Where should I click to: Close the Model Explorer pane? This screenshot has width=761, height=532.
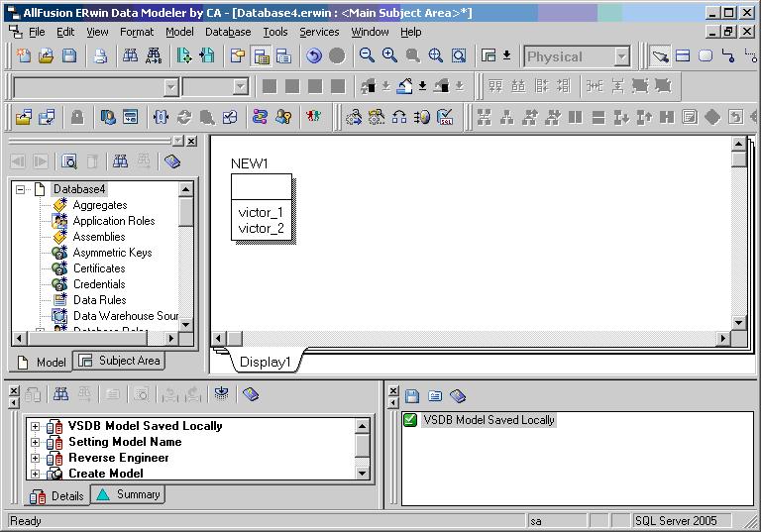[192, 141]
